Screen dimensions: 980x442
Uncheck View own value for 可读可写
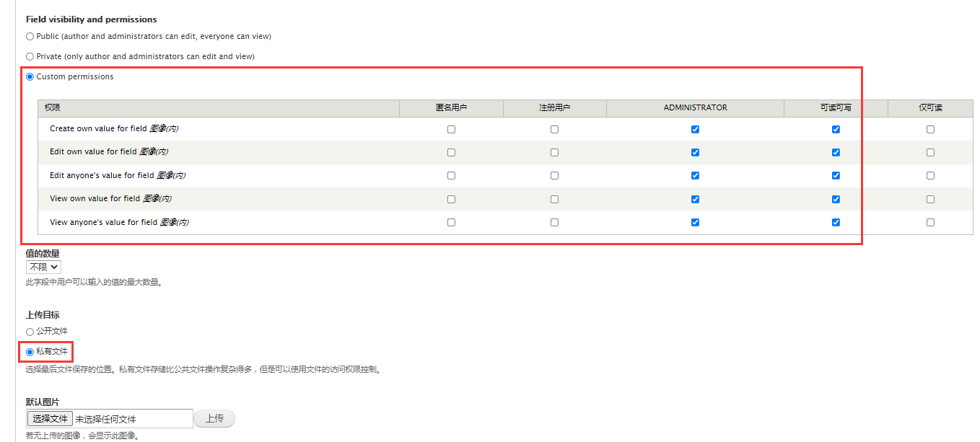click(836, 199)
